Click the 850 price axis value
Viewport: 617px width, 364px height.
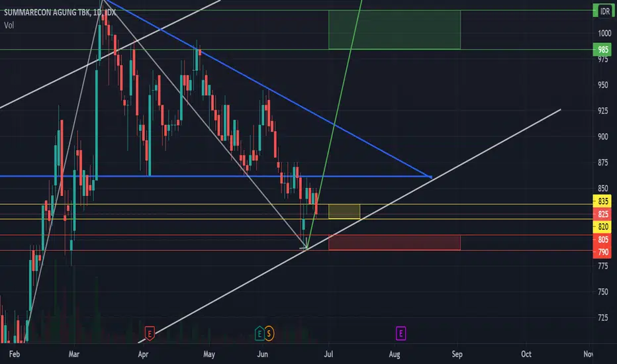pos(603,189)
